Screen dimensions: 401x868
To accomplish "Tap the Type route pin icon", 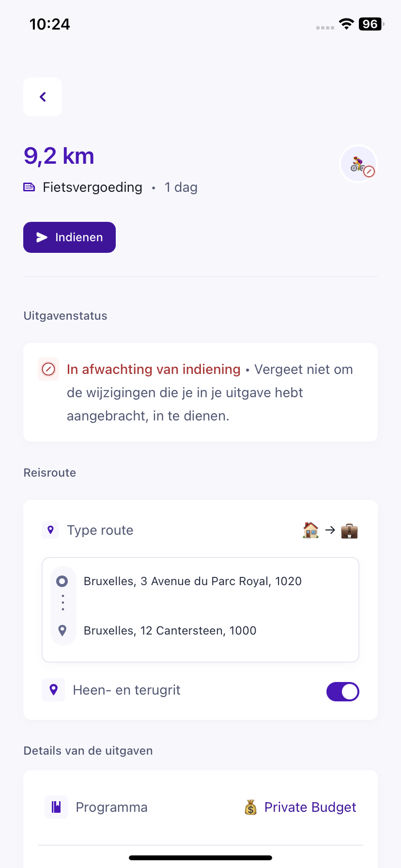I will [x=50, y=530].
